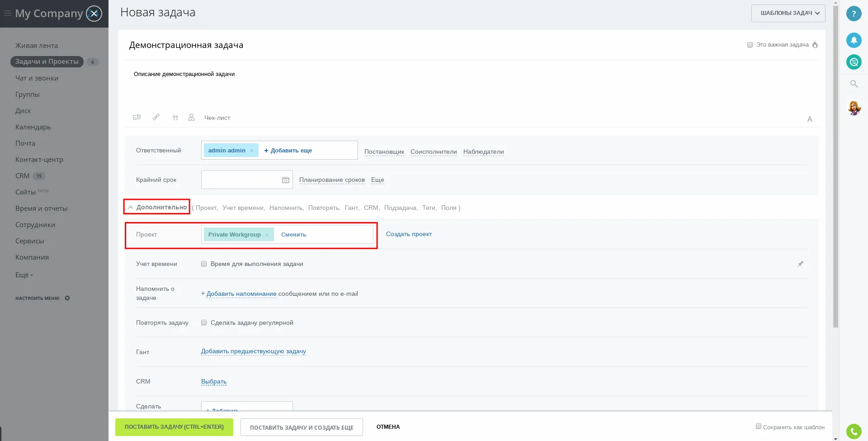Expand the 'Ещё' sidebar menu
Image resolution: width=868 pixels, height=441 pixels.
(x=24, y=275)
